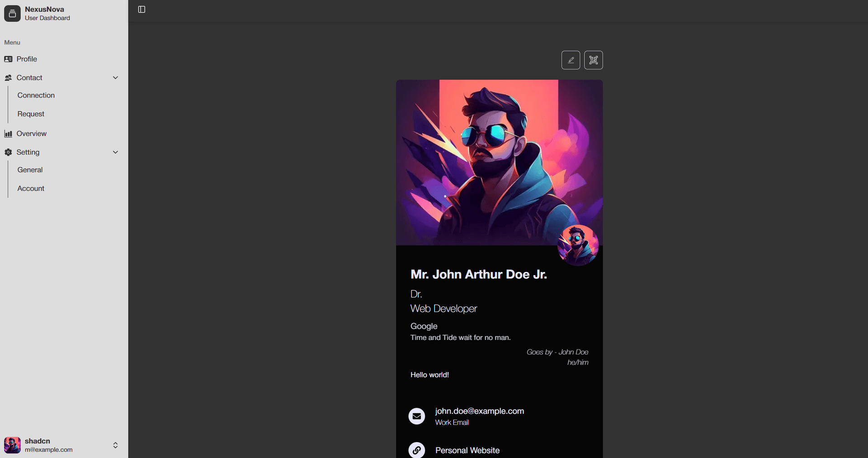Screen dimensions: 868x458
Task: Click the envelope email icon
Action: [x=416, y=416]
